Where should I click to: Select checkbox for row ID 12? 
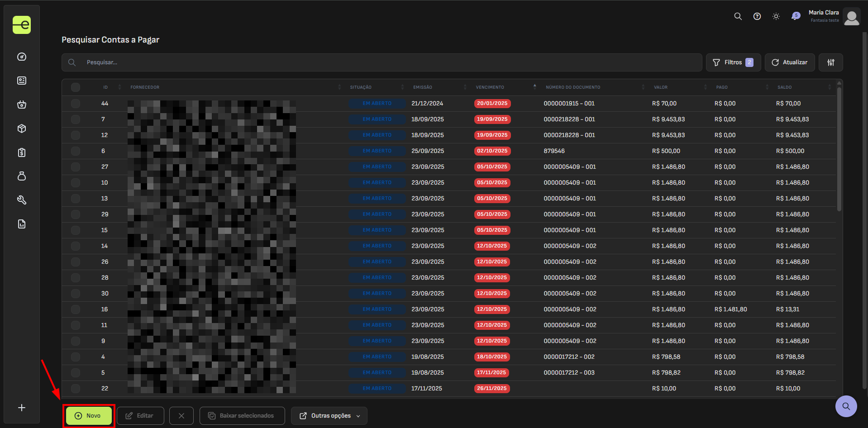pos(76,135)
